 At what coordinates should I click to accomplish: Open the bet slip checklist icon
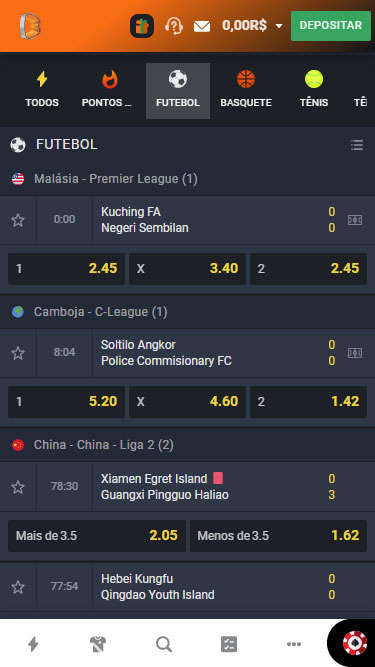229,644
